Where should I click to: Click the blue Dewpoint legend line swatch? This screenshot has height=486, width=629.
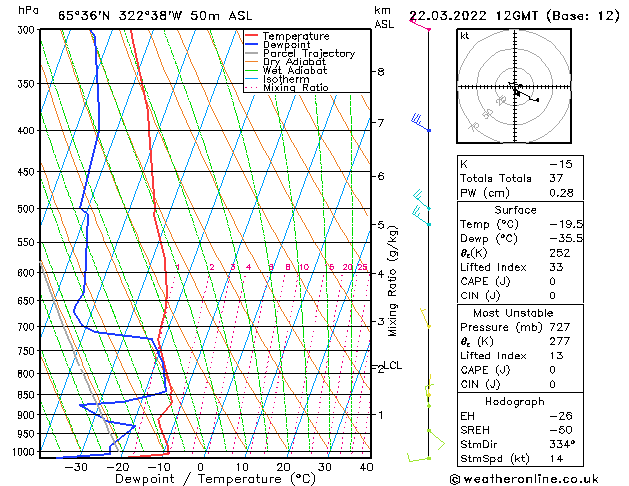click(252, 45)
